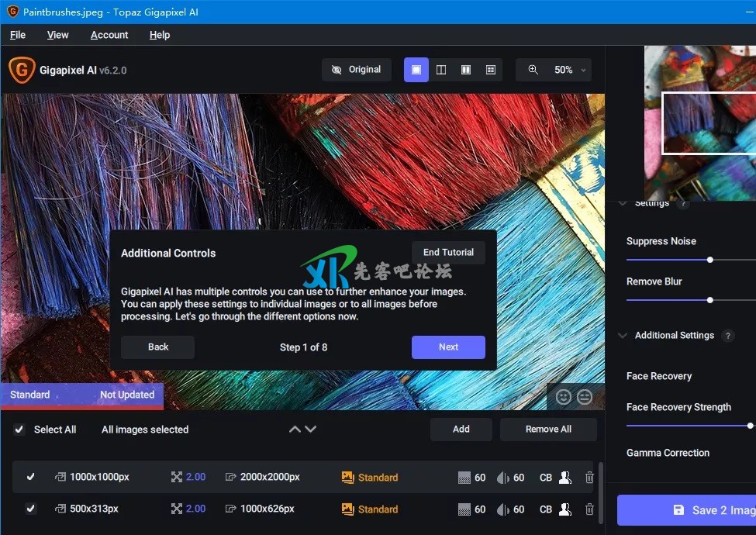756x535 pixels.
Task: Click the neutral face feedback icon
Action: click(x=585, y=397)
